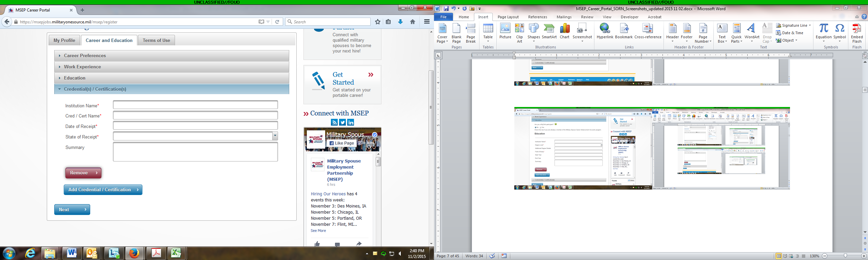Collapse the Credential(s) / Certification(s) section
The image size is (868, 260).
[x=172, y=89]
